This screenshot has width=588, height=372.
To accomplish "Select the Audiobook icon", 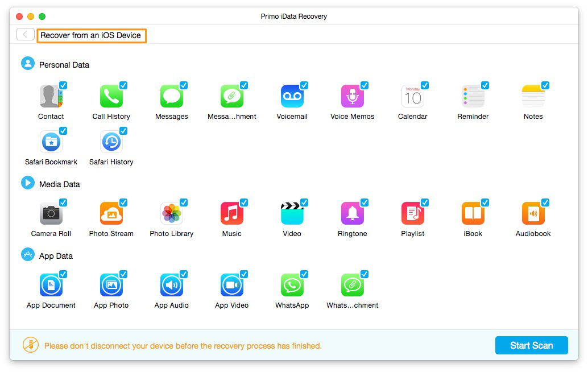I will (533, 213).
